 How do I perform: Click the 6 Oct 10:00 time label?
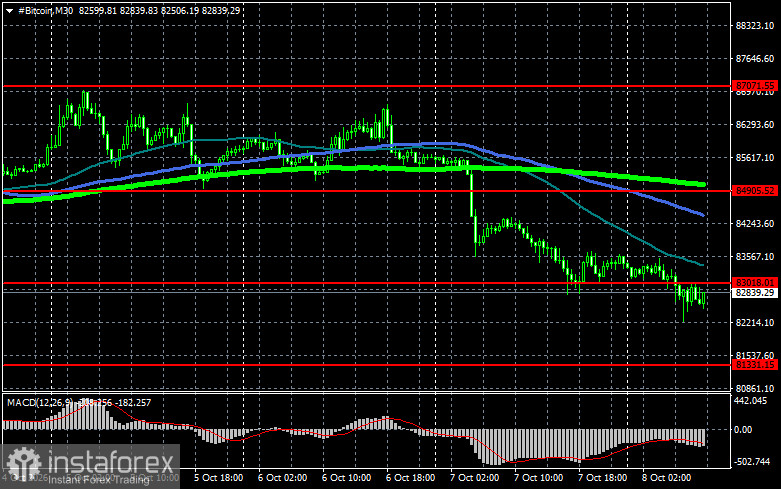346,478
